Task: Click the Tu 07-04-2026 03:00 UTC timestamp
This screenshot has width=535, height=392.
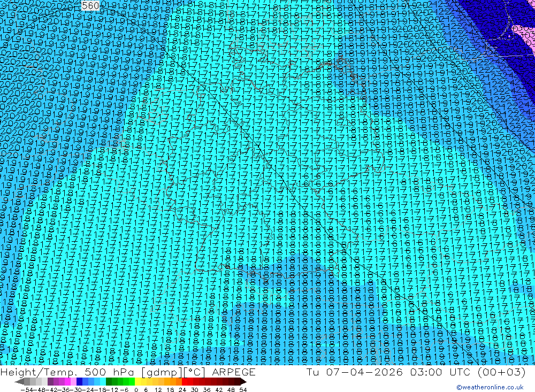Action: (416, 372)
